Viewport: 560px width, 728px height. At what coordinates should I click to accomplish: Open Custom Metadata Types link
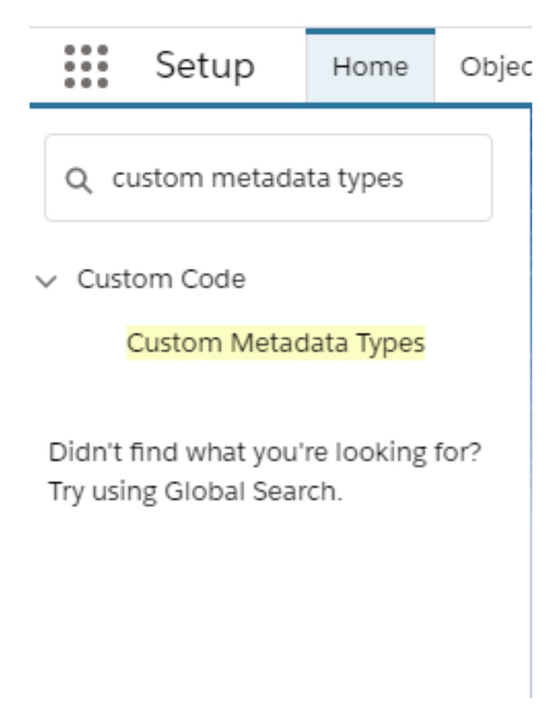tap(276, 343)
